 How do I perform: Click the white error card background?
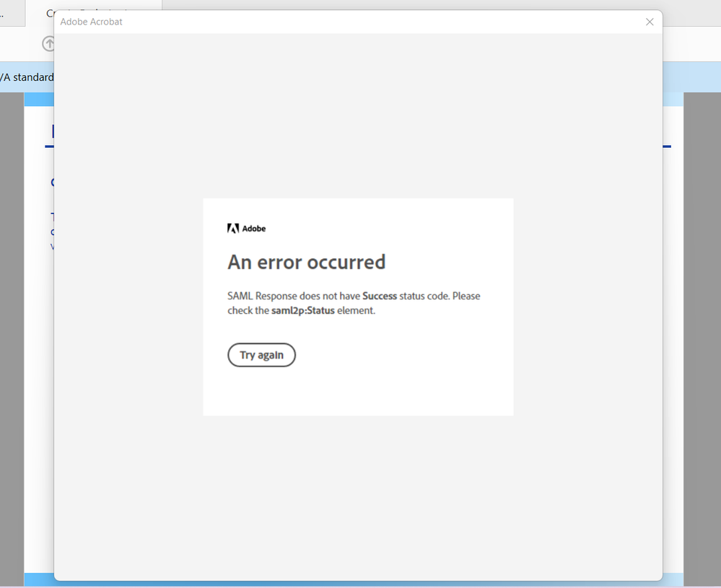[358, 390]
